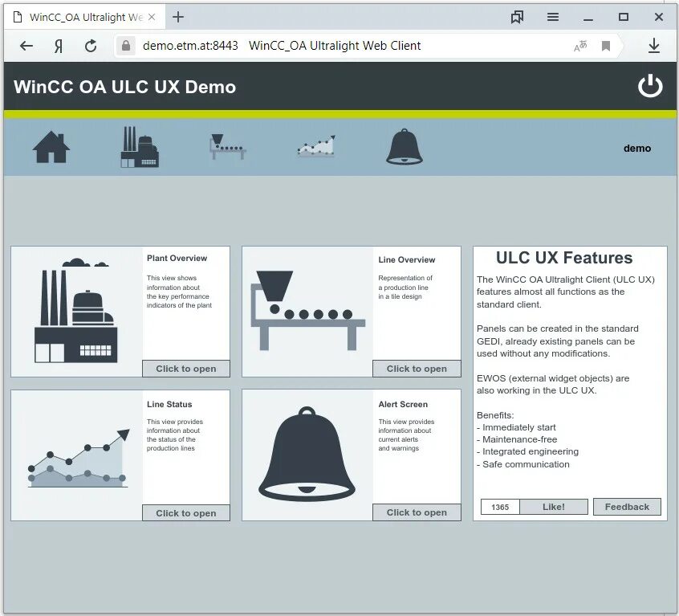Select the WinCC_OA Ultralight browser tab
The height and width of the screenshot is (616, 679).
[84, 18]
